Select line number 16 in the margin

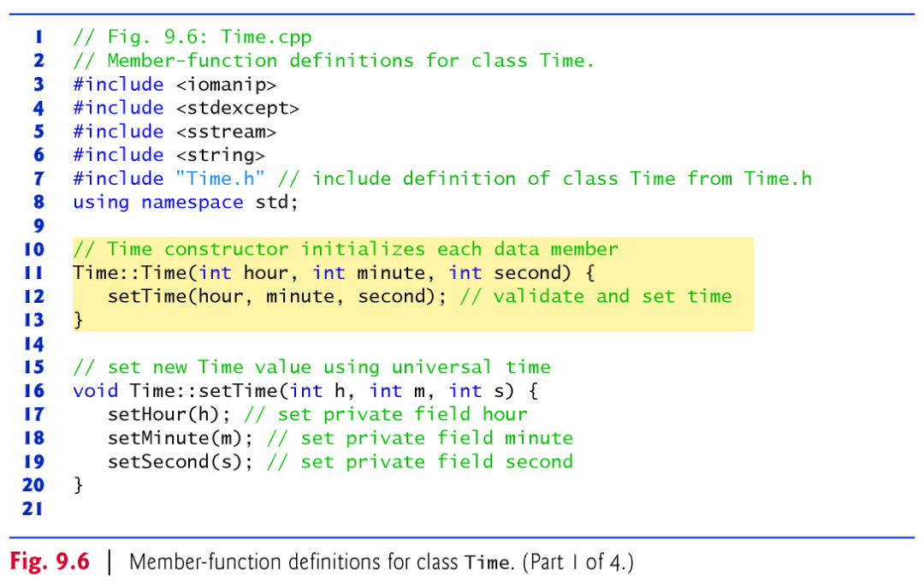(34, 390)
